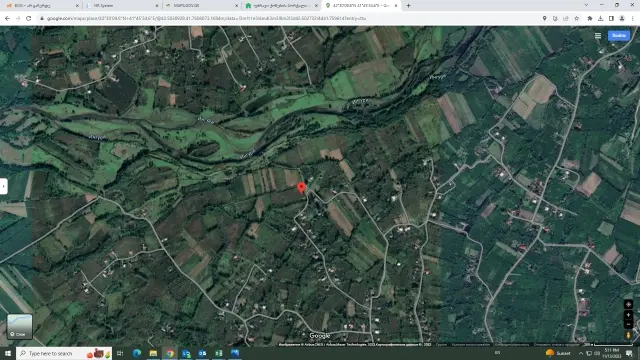
Task: Open Excel from taskbar
Action: (219, 353)
